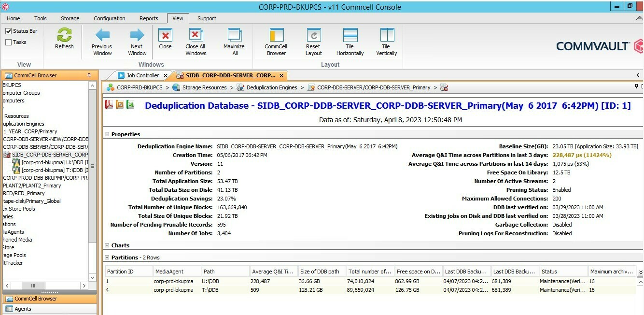Open the Support ribbon tab
Image resolution: width=644 pixels, height=315 pixels.
(207, 18)
